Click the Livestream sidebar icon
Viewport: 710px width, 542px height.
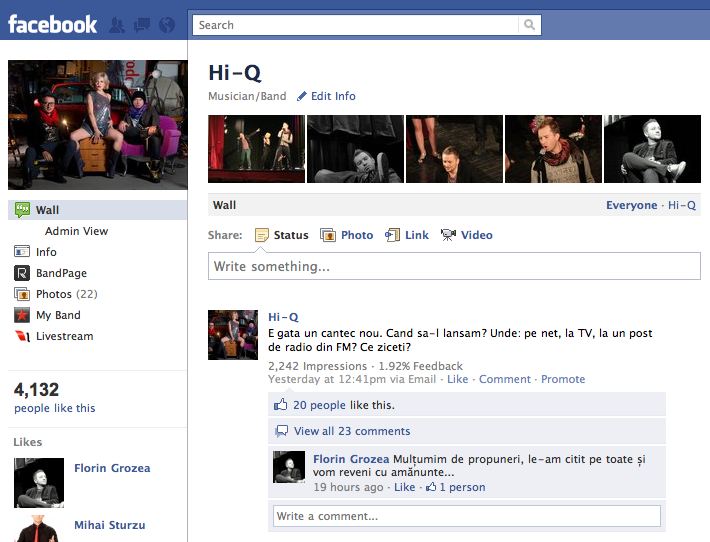(22, 336)
